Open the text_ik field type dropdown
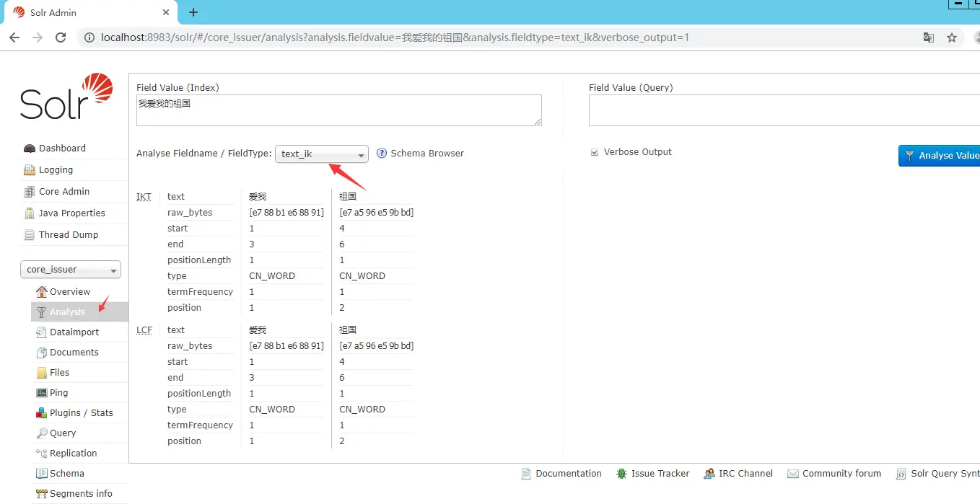The width and height of the screenshot is (980, 504). pyautogui.click(x=322, y=154)
